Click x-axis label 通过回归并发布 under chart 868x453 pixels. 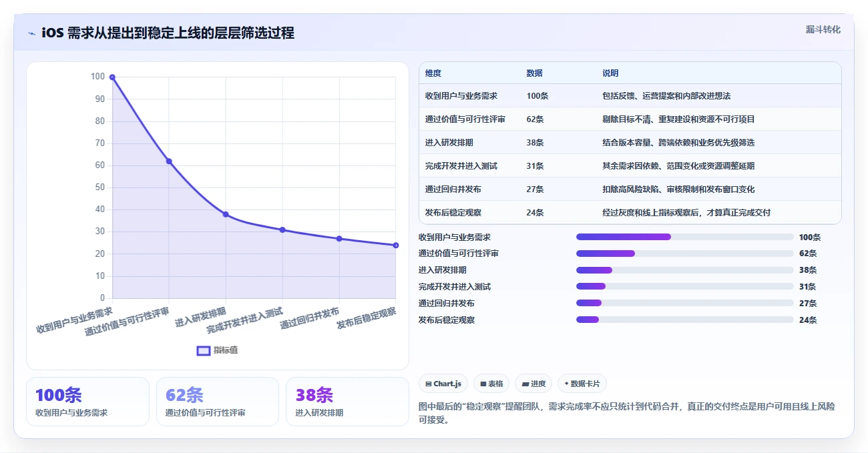tap(310, 318)
